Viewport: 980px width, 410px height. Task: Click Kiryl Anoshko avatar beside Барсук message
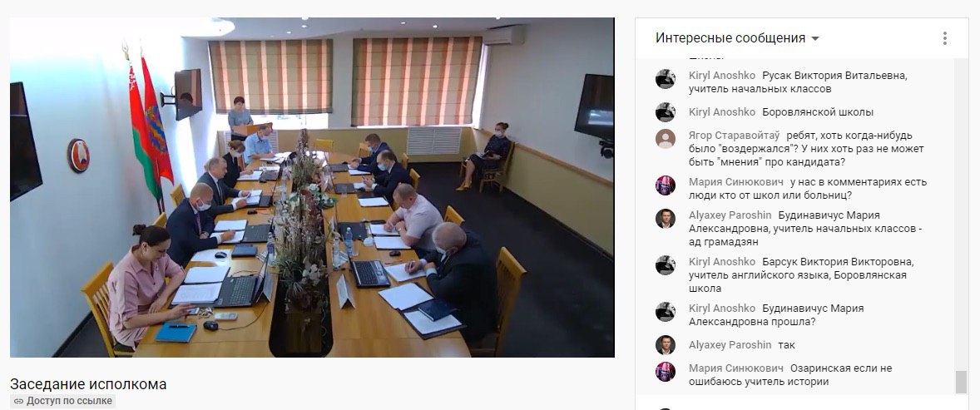point(665,265)
